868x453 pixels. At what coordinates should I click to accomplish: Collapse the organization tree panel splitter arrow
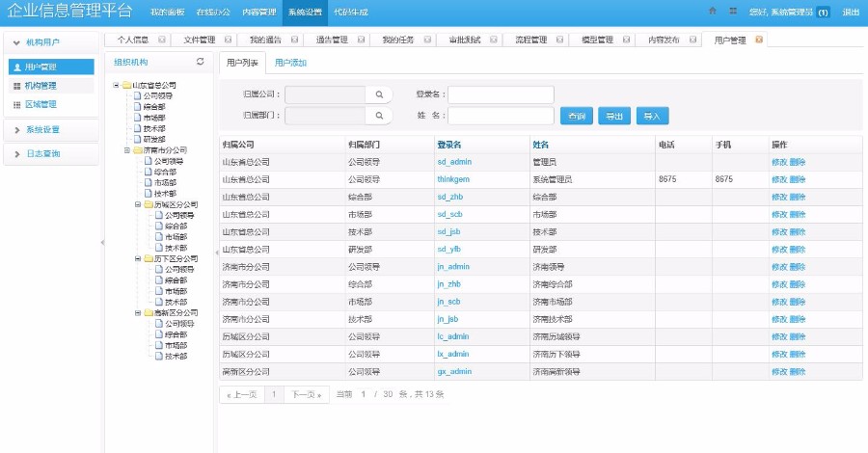(216, 253)
